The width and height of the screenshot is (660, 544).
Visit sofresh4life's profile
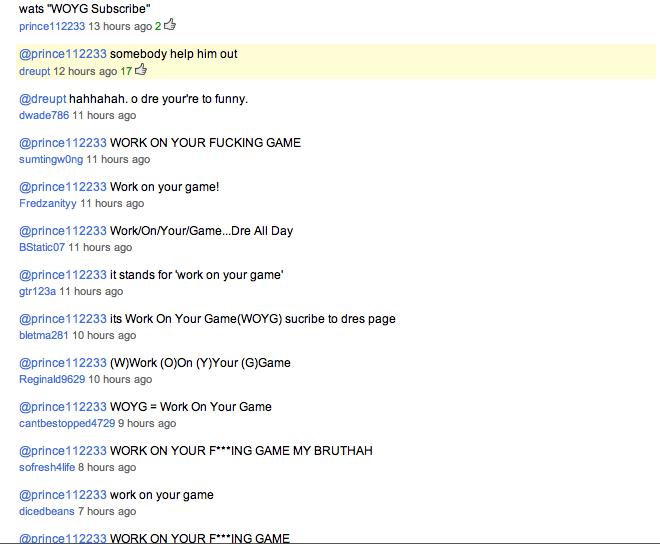tap(47, 468)
